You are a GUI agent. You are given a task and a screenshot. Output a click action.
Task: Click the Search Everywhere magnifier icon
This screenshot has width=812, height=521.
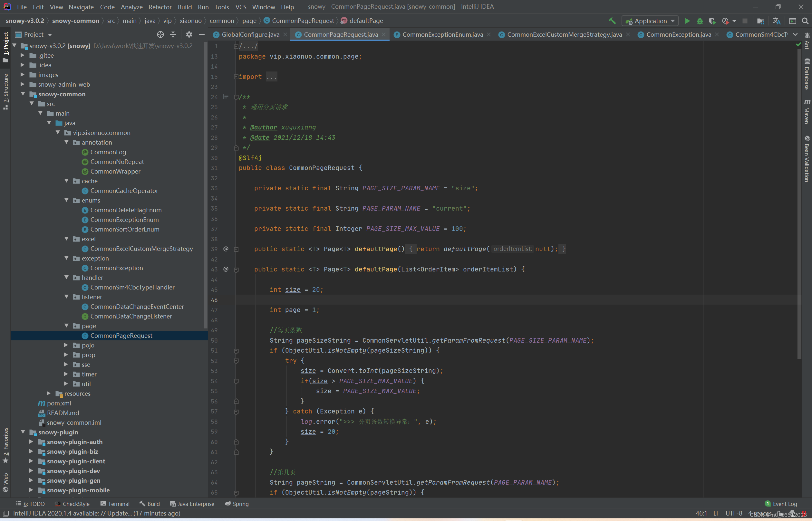pyautogui.click(x=805, y=21)
